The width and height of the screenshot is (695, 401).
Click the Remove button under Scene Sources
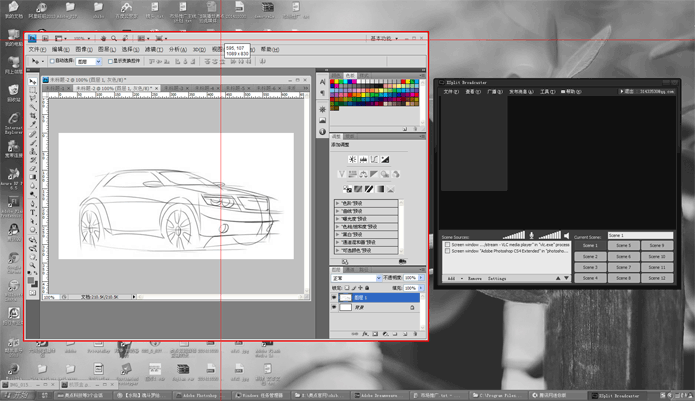pos(475,279)
